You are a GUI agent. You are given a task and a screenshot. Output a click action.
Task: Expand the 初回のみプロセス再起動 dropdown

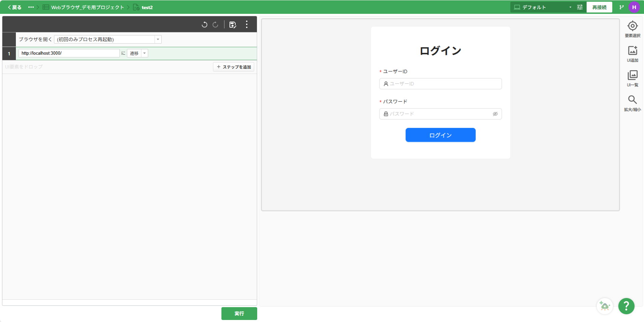click(158, 39)
